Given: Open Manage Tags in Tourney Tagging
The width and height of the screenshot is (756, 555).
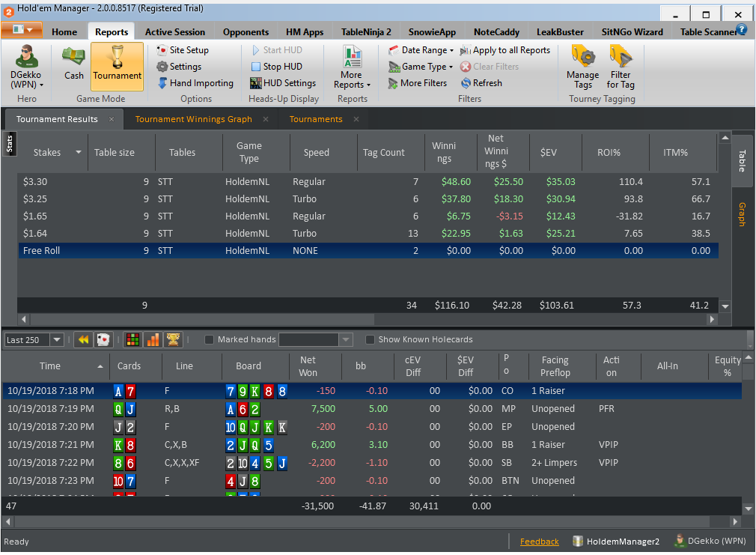Looking at the screenshot, I should (x=582, y=67).
